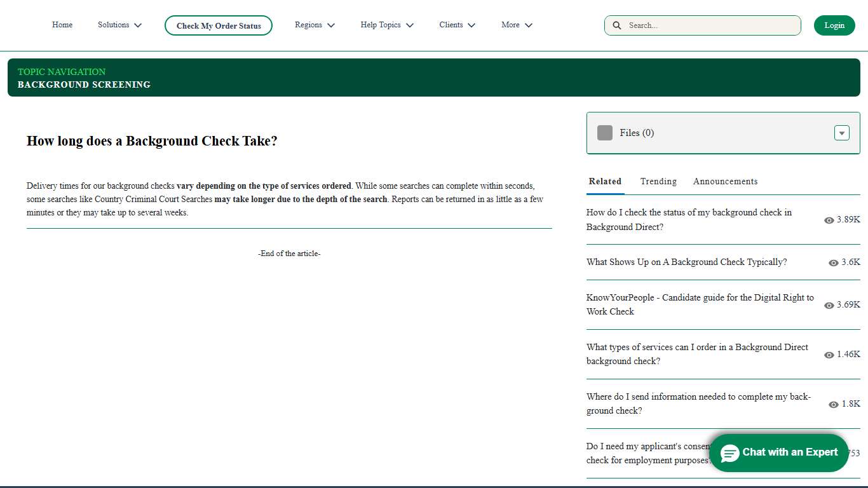
Task: Click the Login button
Action: click(834, 25)
